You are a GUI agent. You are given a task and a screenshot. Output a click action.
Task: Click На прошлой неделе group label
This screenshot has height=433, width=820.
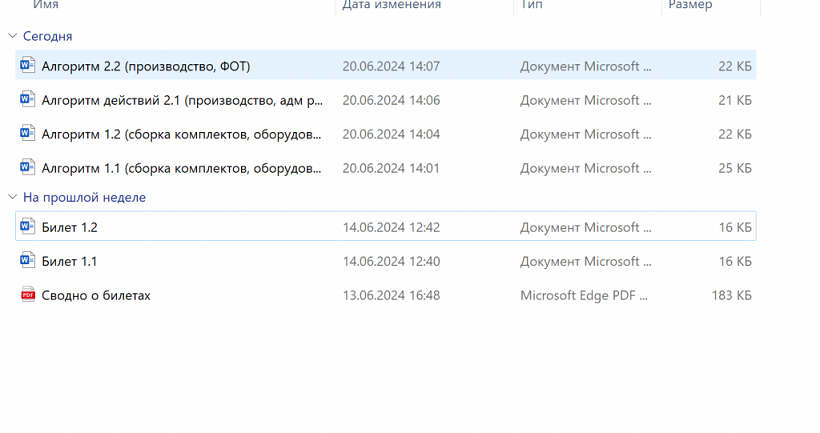coord(84,198)
